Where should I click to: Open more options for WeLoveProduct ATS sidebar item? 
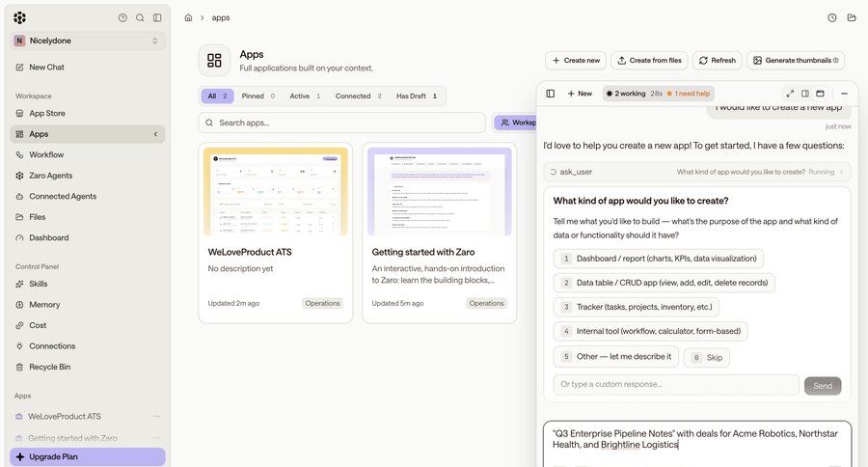(x=156, y=416)
